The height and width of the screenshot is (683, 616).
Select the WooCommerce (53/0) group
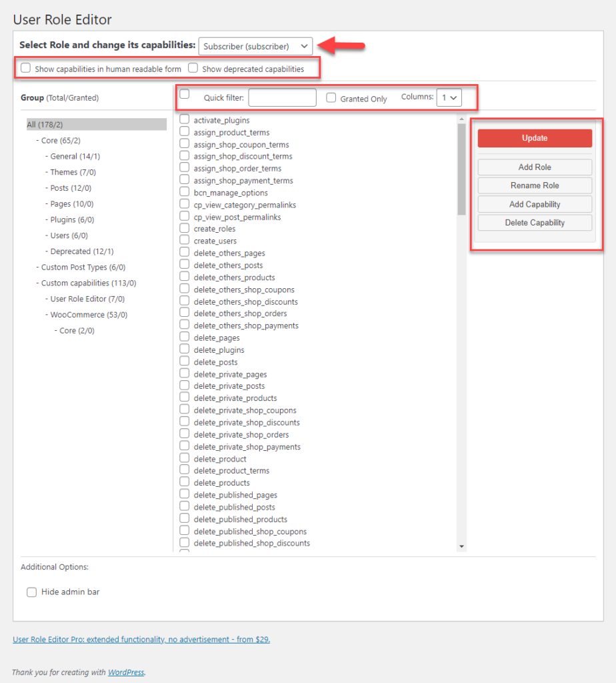pyautogui.click(x=89, y=315)
